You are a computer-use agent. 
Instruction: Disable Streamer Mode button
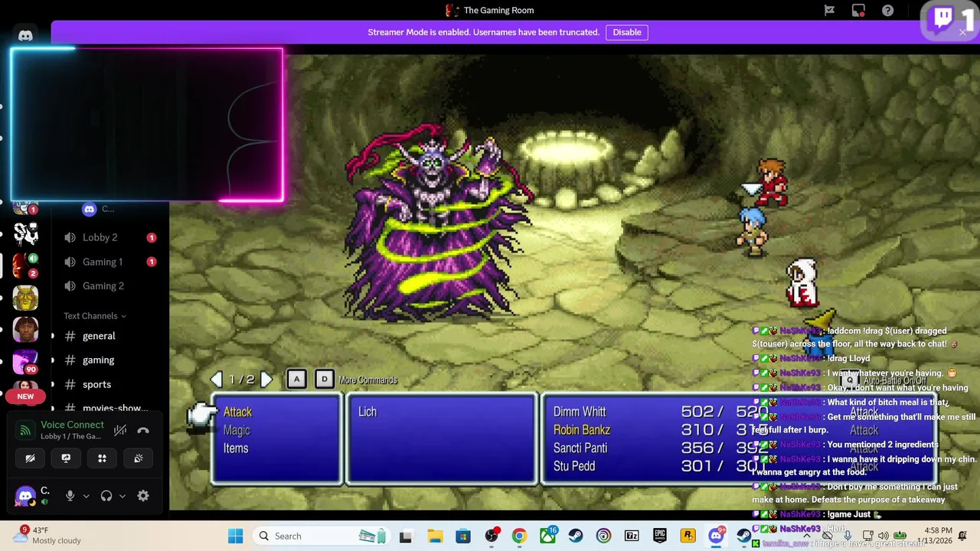click(627, 32)
